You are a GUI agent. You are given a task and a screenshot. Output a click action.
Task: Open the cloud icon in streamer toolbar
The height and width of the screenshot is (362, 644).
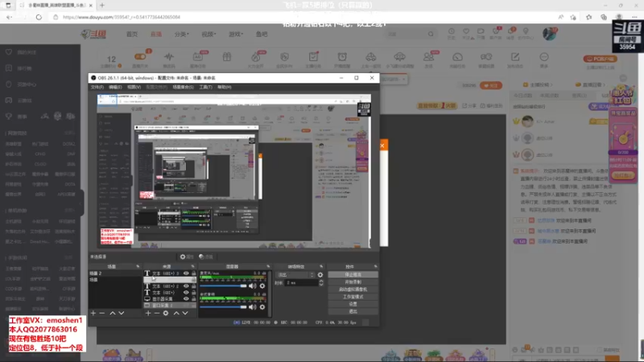[x=399, y=57]
